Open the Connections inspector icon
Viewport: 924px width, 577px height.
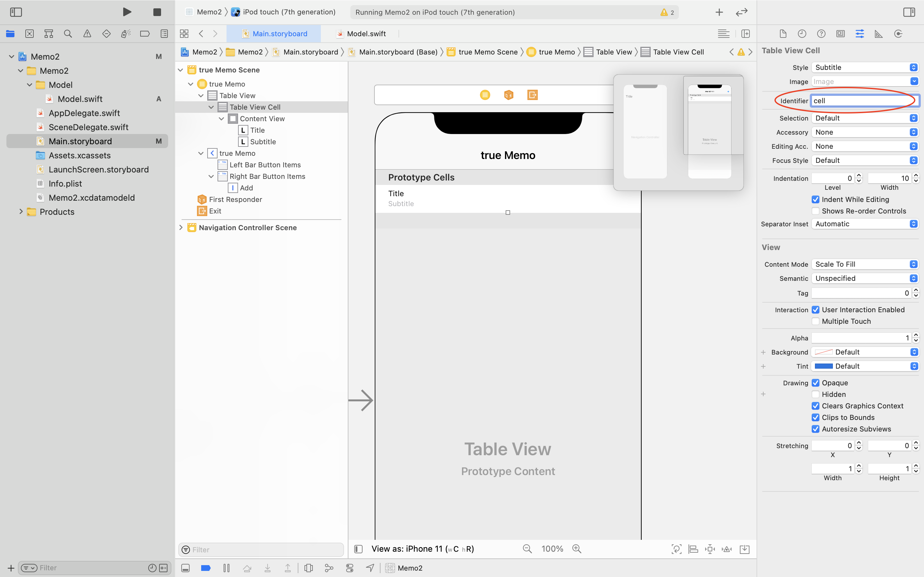coord(898,34)
